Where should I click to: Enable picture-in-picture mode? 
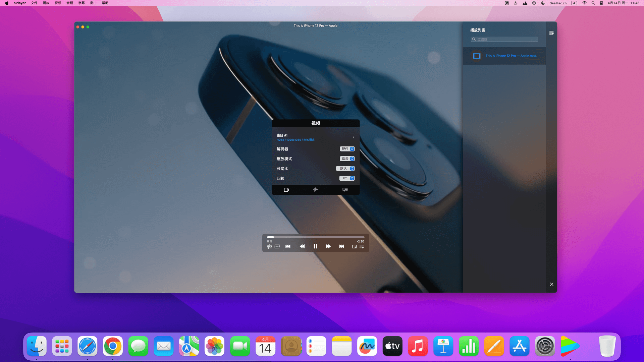(354, 247)
